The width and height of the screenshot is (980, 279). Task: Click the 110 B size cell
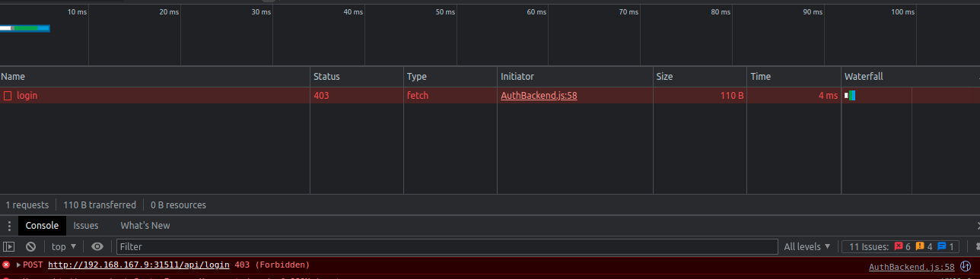coord(700,96)
